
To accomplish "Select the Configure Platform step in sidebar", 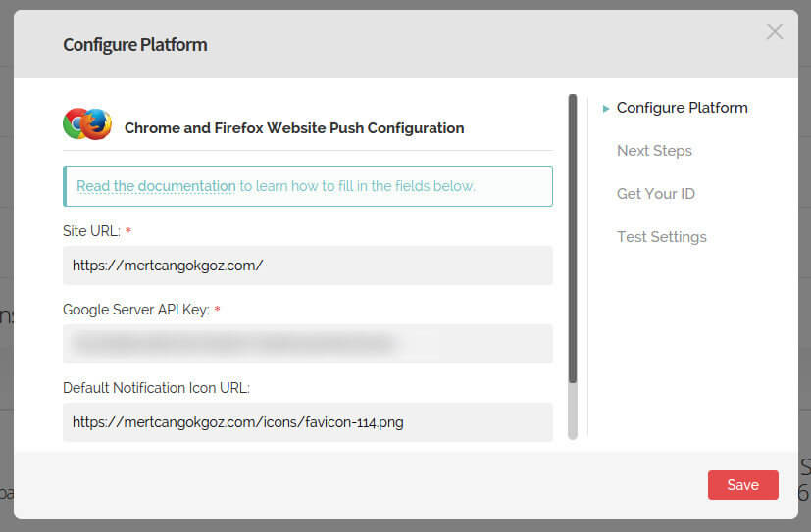I will [682, 108].
